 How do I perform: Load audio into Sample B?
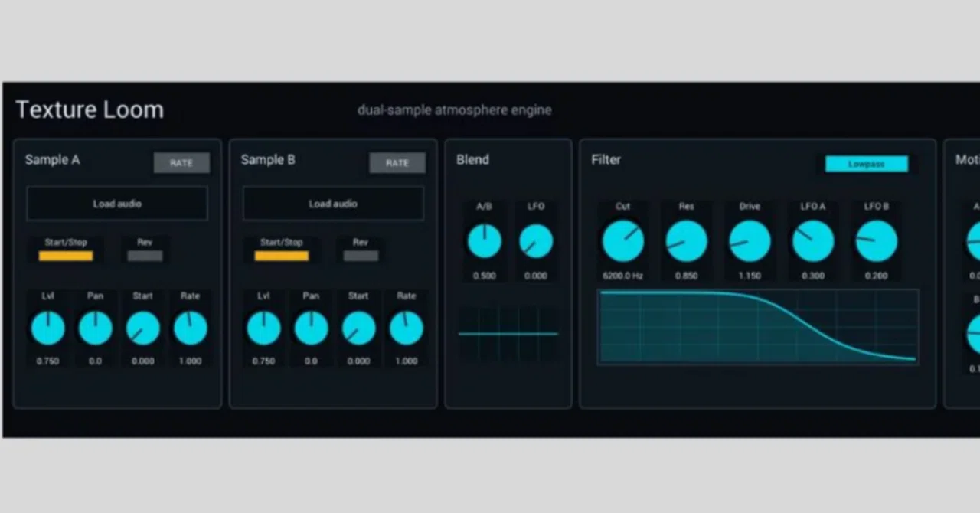pos(333,204)
